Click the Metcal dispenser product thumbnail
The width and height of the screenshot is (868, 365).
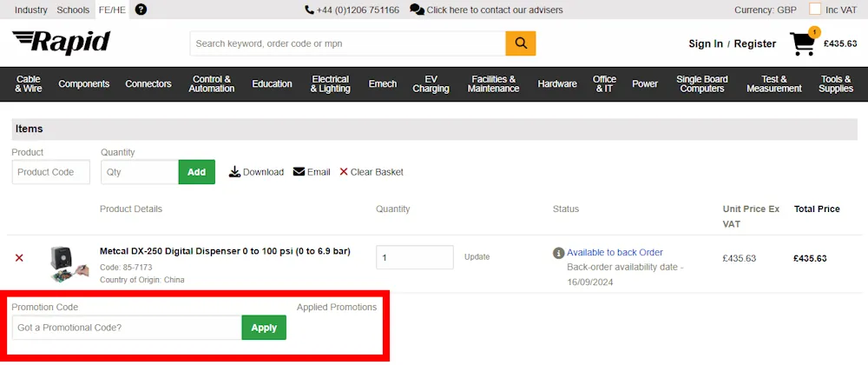(x=69, y=265)
